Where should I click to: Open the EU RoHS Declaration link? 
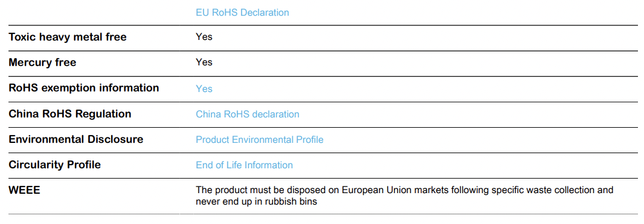point(242,12)
